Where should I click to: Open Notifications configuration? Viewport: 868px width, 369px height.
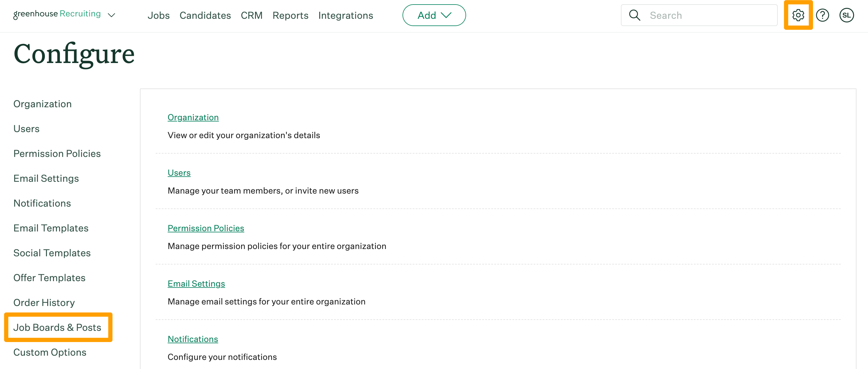pyautogui.click(x=193, y=339)
